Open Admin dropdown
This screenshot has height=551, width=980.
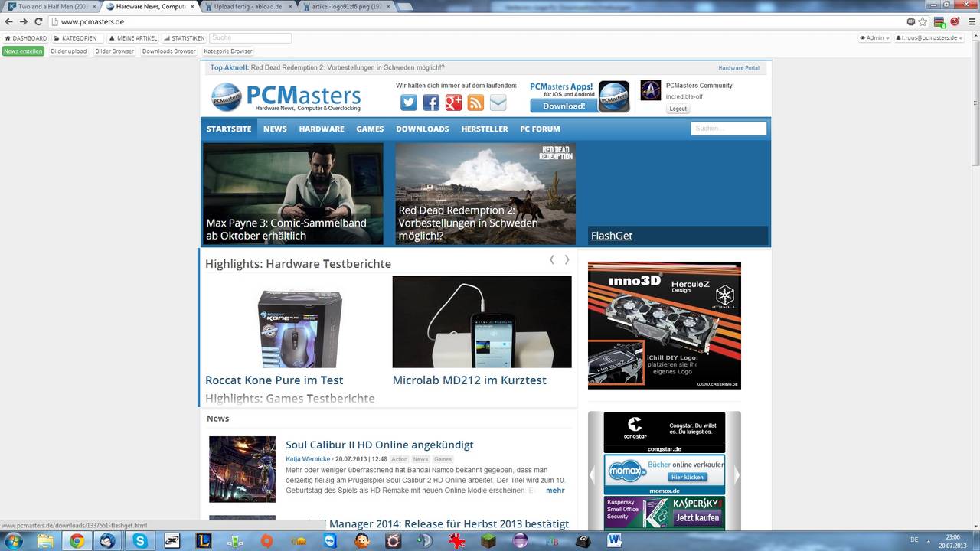coord(874,37)
